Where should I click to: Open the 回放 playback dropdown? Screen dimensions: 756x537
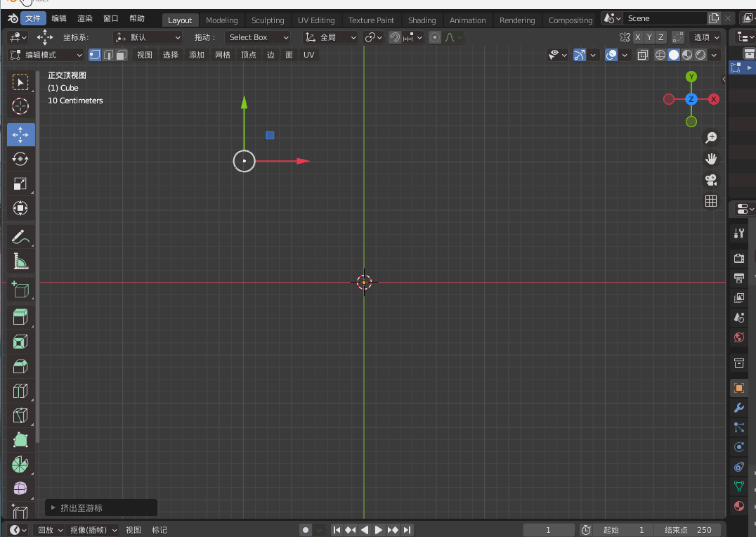[50, 530]
